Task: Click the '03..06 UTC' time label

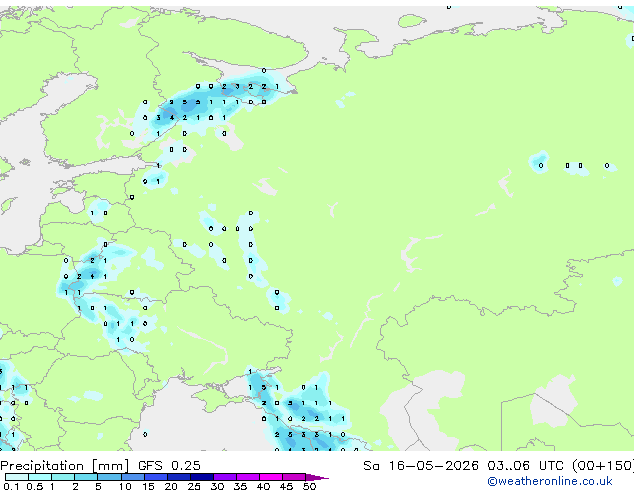Action: tap(525, 466)
